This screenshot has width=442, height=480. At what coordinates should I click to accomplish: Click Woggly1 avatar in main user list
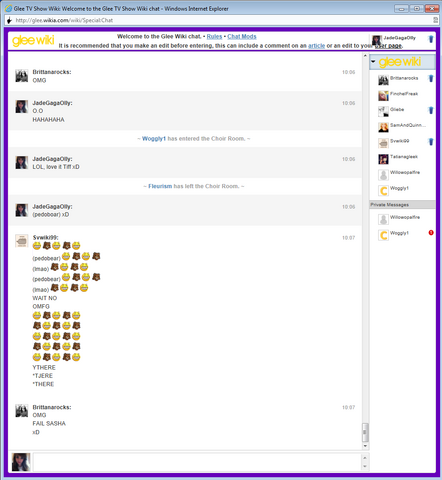click(383, 190)
